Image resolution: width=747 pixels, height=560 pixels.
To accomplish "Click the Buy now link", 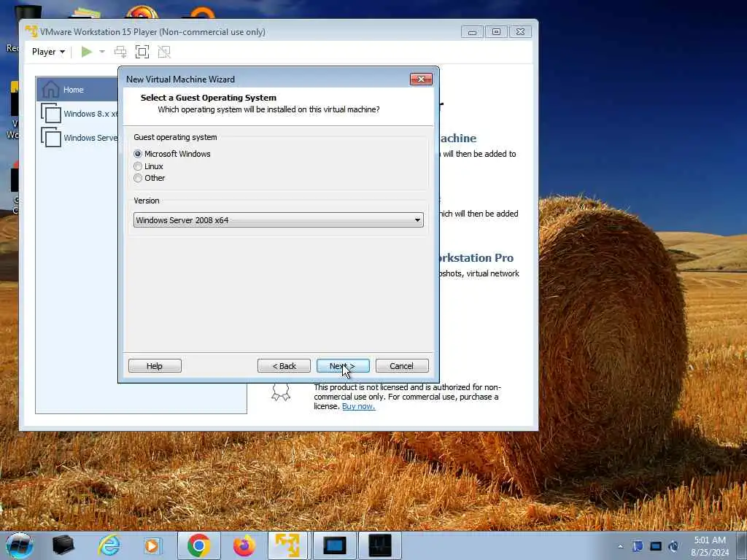I will point(358,406).
